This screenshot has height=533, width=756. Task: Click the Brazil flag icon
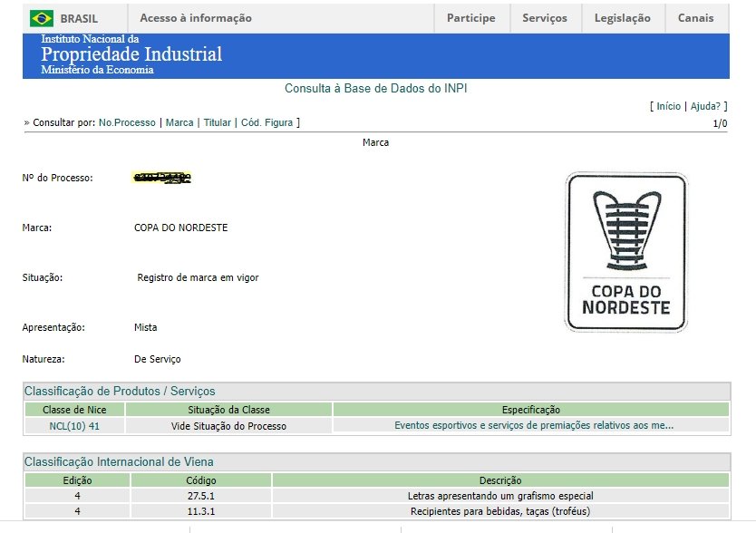click(x=42, y=18)
